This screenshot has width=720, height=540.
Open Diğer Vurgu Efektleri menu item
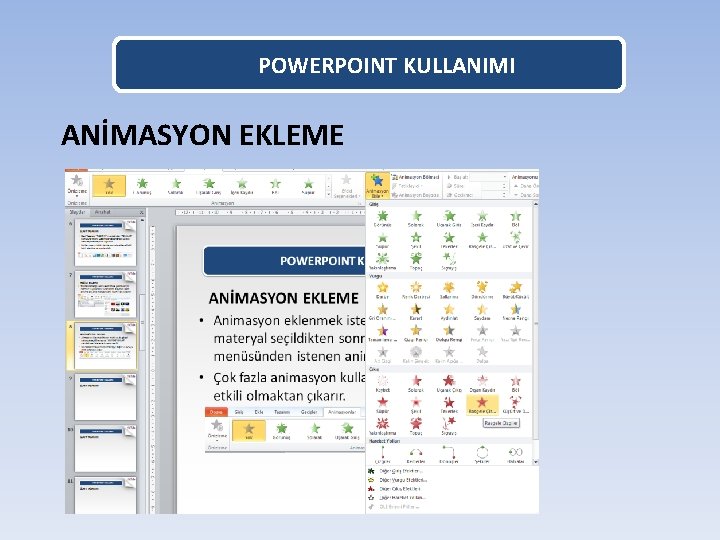point(398,480)
